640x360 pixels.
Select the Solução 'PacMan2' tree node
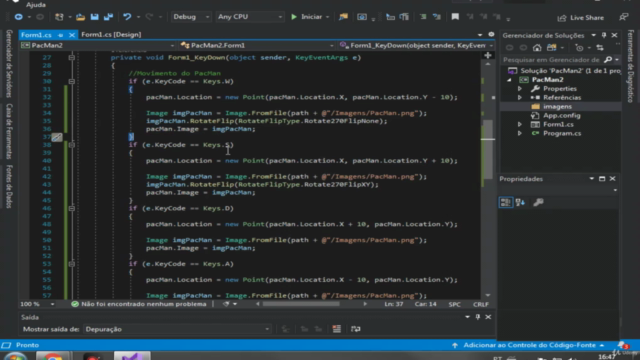[565, 71]
